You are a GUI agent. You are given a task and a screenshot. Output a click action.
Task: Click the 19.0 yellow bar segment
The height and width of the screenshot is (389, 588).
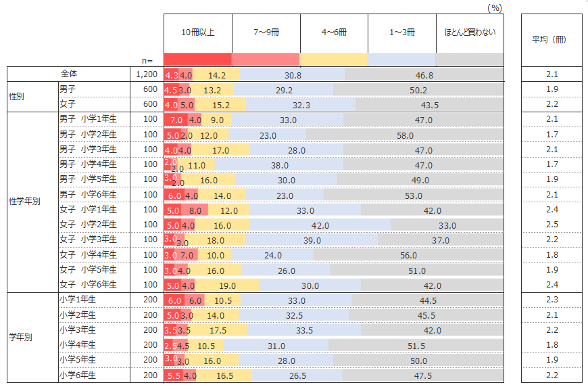[x=227, y=285]
